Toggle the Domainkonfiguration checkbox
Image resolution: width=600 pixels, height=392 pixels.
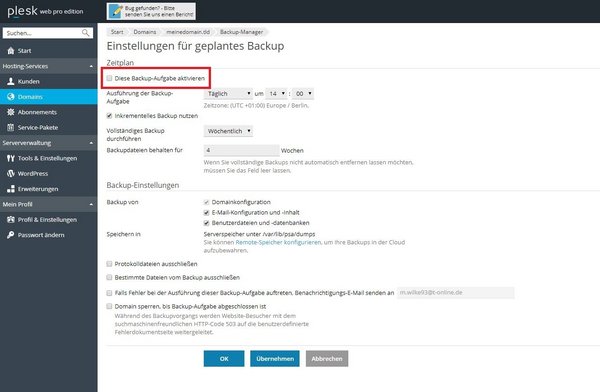[207, 202]
